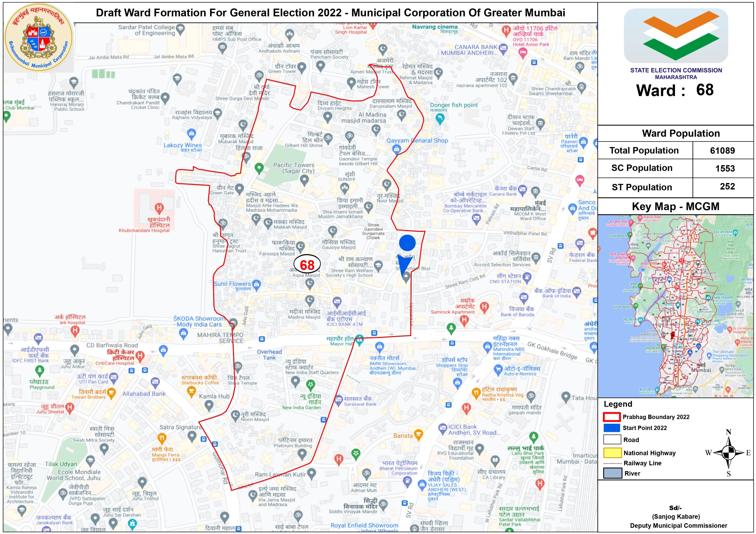Viewport: 756px width, 534px height.
Task: Click the Sunil Flowers shop marker
Action: coord(257,284)
